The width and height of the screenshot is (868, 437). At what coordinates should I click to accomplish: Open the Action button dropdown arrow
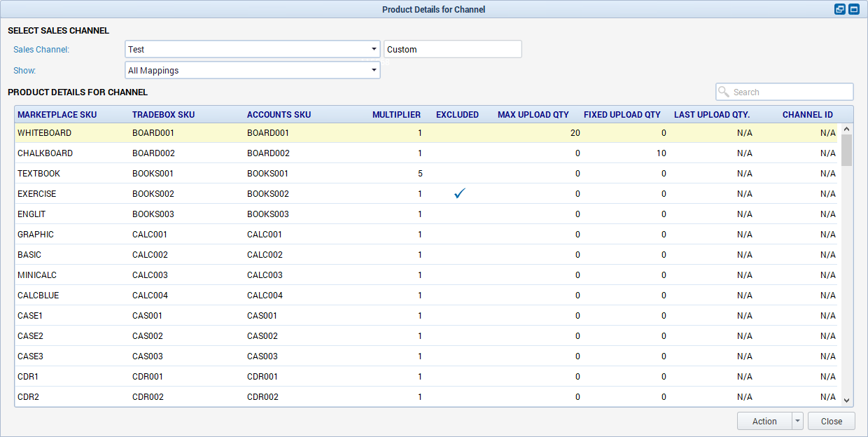(797, 421)
